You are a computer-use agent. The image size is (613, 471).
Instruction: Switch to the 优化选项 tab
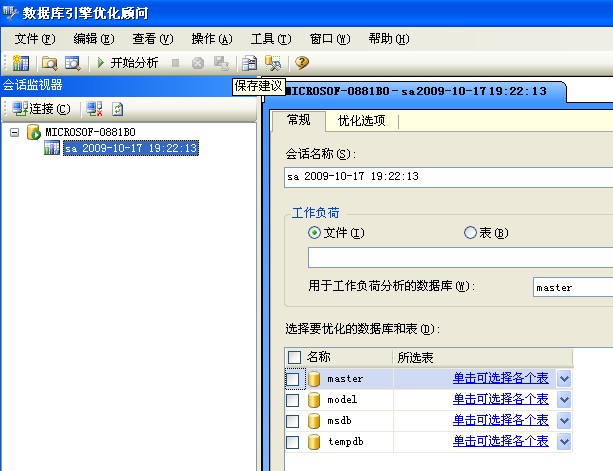coord(362,121)
